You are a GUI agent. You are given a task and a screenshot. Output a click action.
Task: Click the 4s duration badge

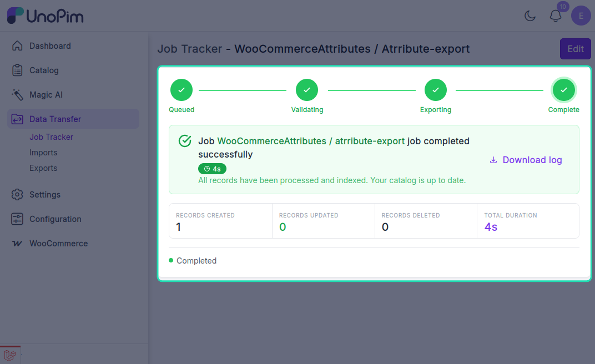tap(212, 169)
